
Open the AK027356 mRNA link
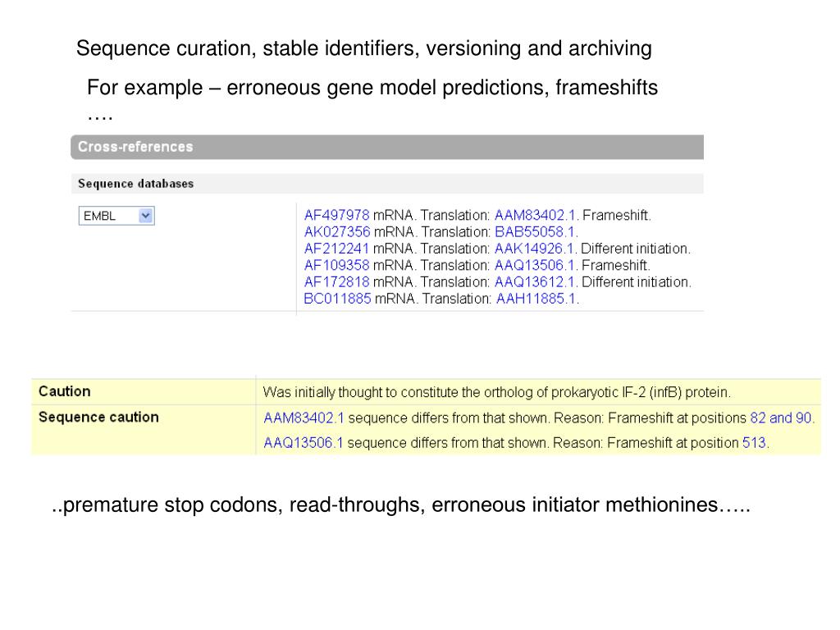[x=337, y=232]
